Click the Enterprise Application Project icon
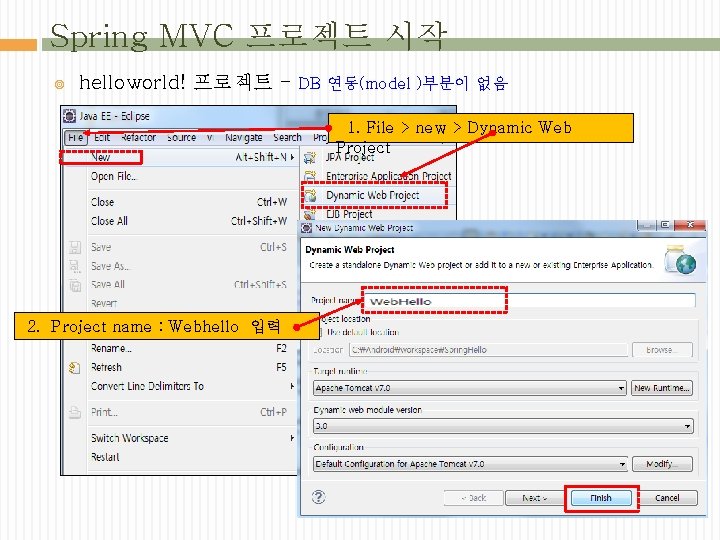The height and width of the screenshot is (540, 720). point(310,176)
